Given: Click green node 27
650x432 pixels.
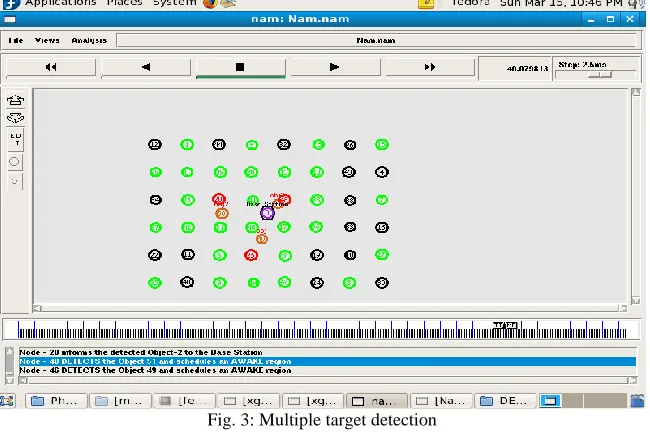Looking at the screenshot, I should pos(382,254).
